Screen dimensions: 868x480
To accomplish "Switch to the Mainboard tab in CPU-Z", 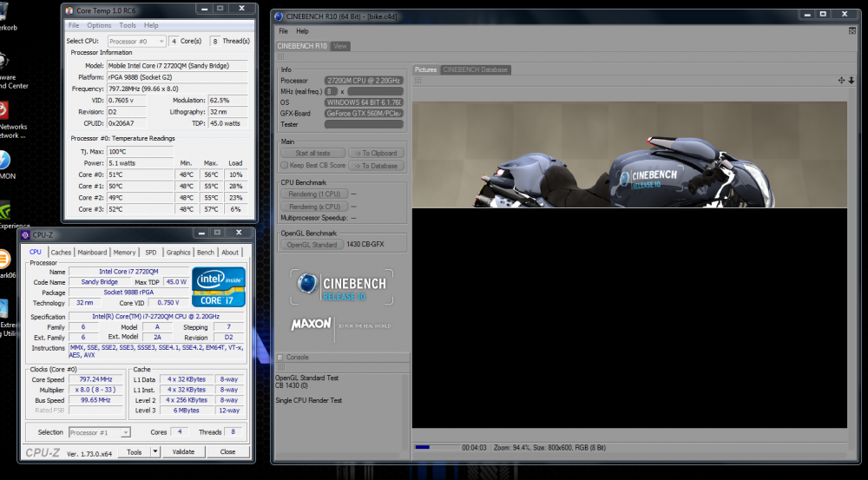I will coord(92,253).
